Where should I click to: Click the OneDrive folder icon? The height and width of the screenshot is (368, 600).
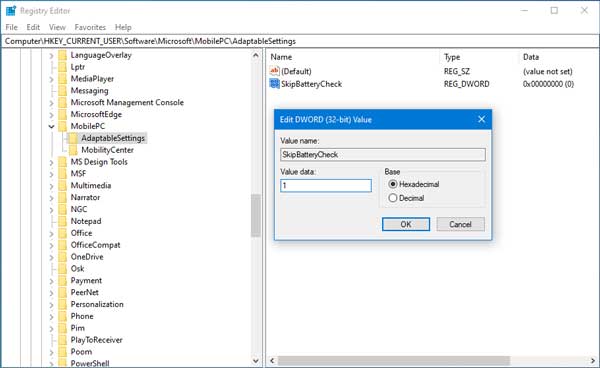[x=62, y=257]
